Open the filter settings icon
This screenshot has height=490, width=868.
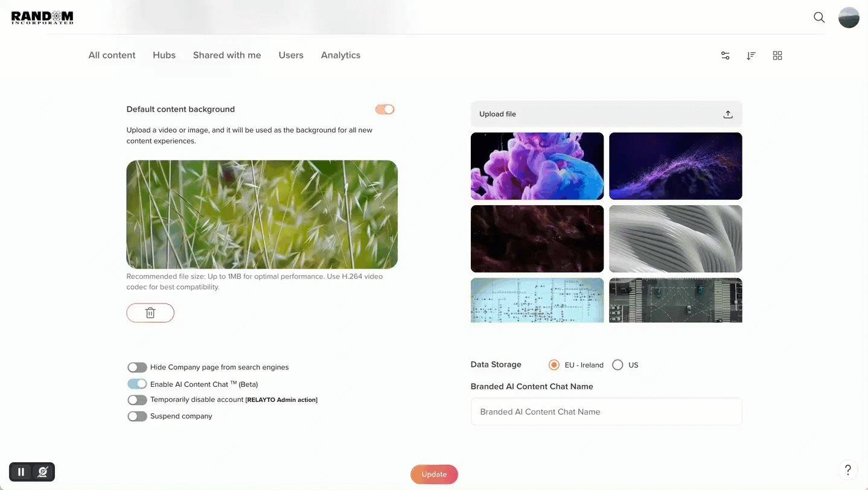coord(725,56)
